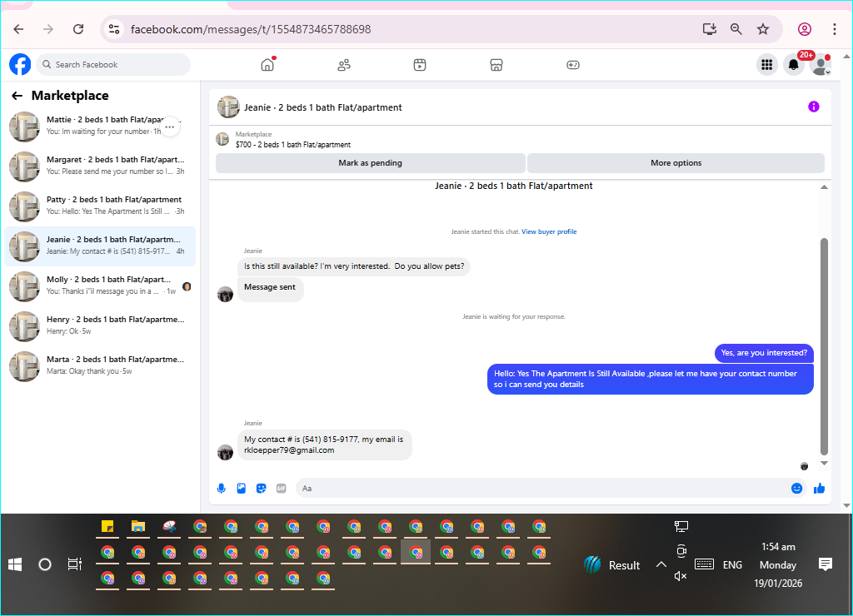The image size is (853, 616).
Task: Click the Facebook logo icon
Action: coord(20,65)
